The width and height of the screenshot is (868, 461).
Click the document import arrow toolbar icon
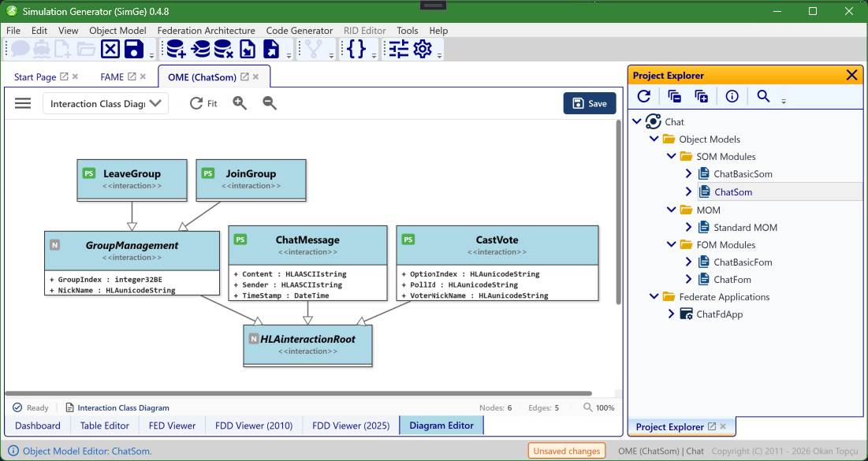(x=248, y=50)
